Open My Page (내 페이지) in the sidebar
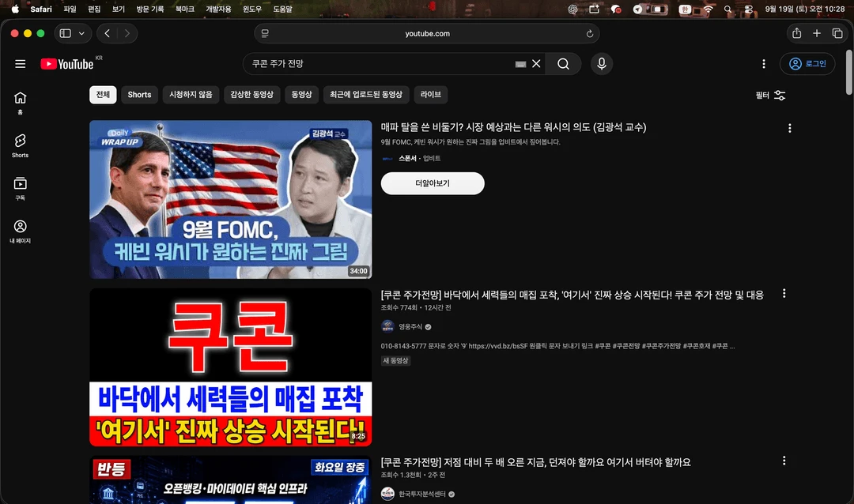 click(20, 231)
